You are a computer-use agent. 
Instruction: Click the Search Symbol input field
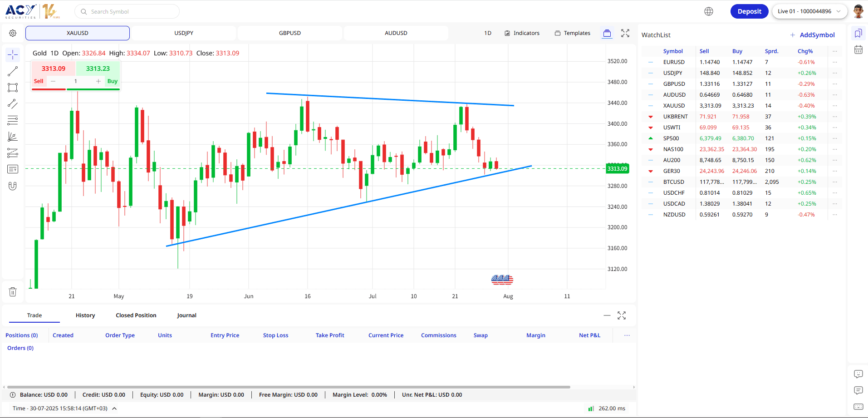click(x=127, y=11)
